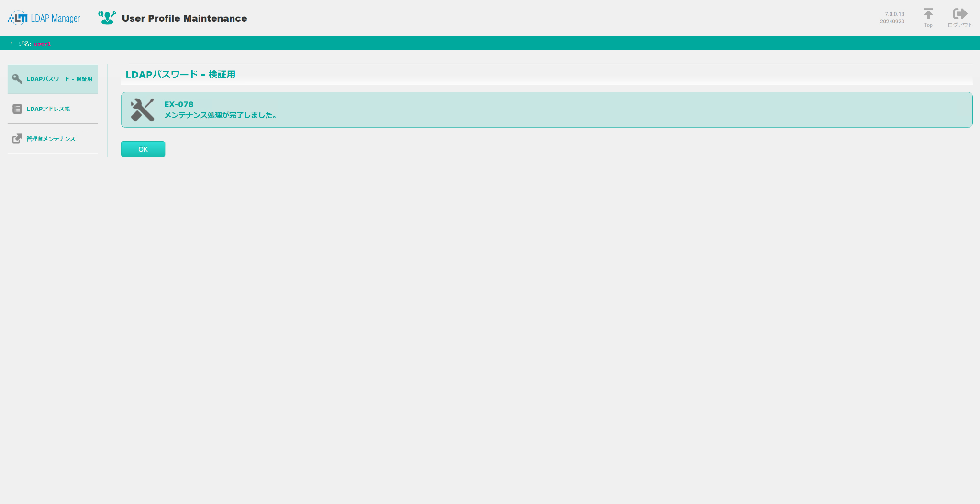This screenshot has width=980, height=504.
Task: Click the OK button
Action: tap(143, 149)
